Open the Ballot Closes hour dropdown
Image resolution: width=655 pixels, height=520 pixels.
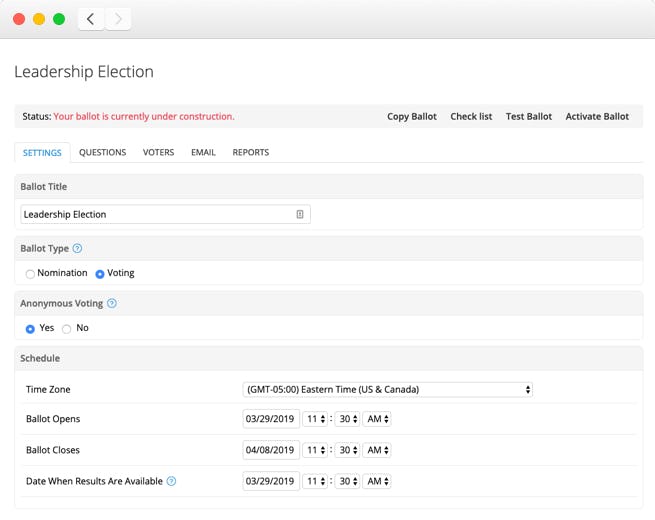315,450
